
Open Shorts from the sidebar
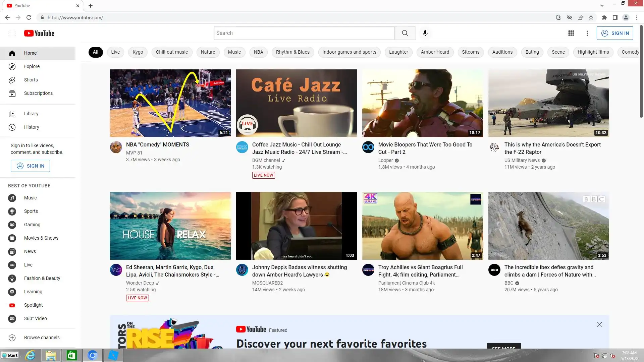pyautogui.click(x=31, y=80)
